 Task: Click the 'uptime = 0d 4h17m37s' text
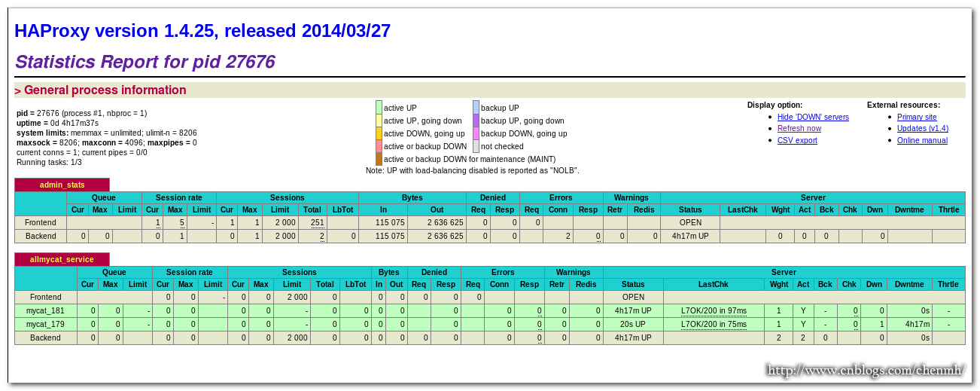(x=57, y=123)
